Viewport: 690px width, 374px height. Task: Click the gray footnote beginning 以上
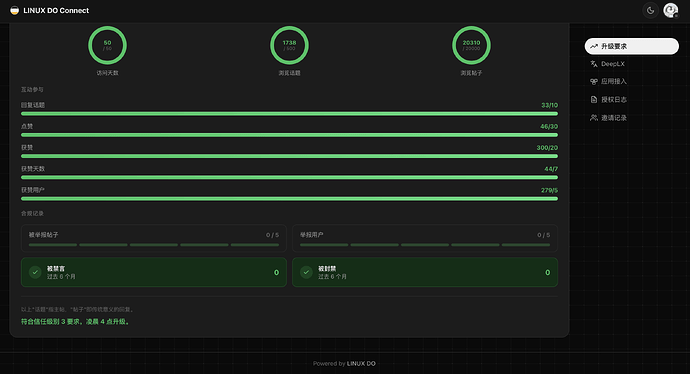(x=77, y=309)
